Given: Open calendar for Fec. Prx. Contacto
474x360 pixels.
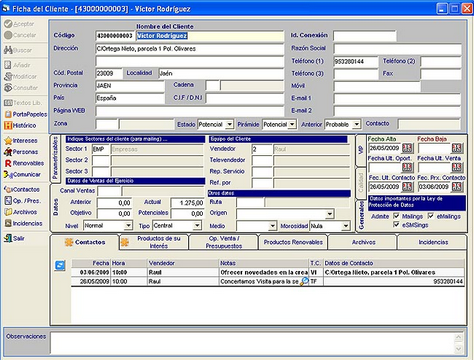Looking at the screenshot, I should click(457, 186).
